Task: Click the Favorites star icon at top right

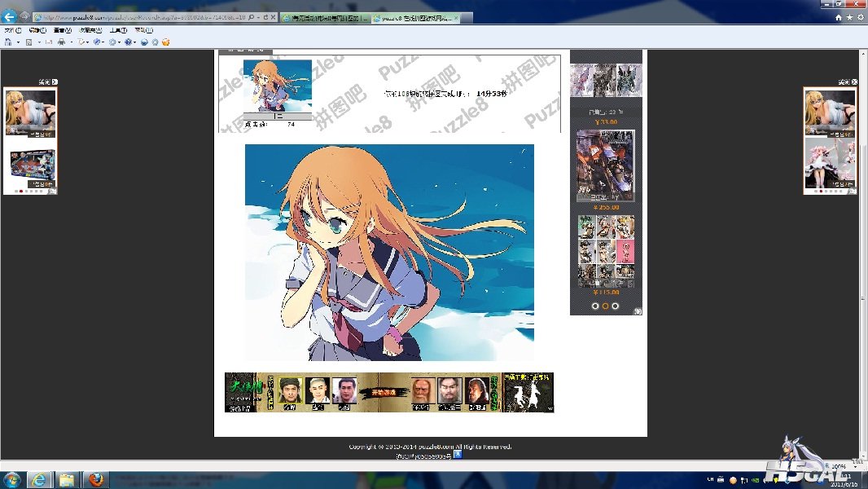Action: pos(850,18)
